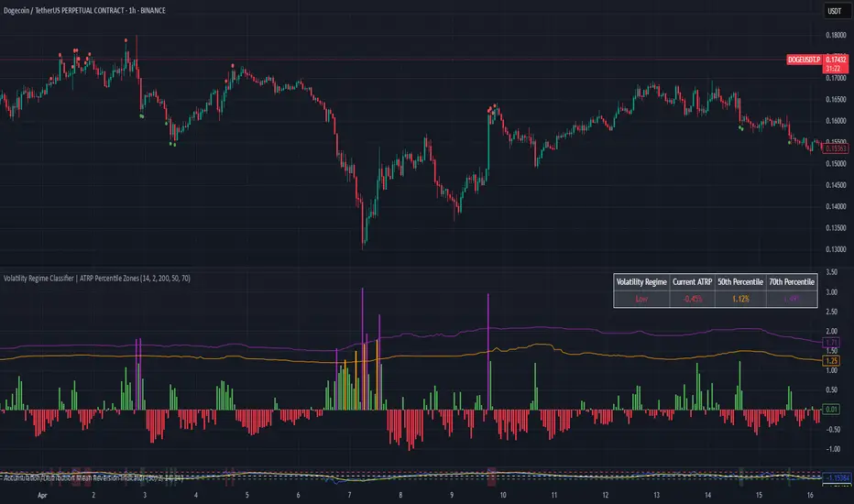Open the Accumulation/Distribution Mean Reversion Indicator legend
This screenshot has width=854, height=504.
point(93,477)
